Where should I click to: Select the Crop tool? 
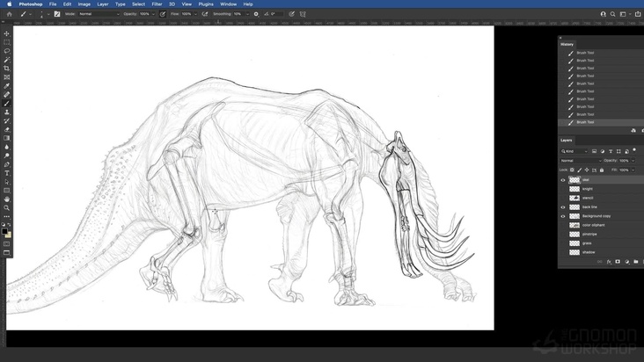point(6,69)
